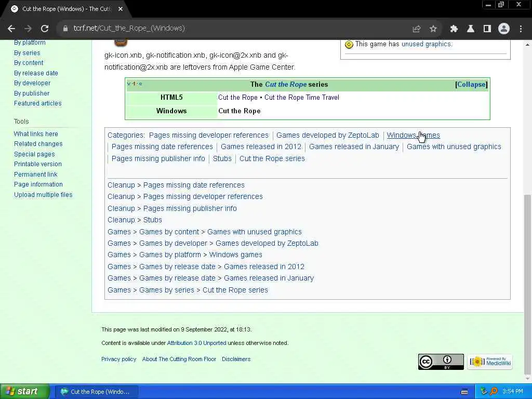Open Pages missing publisher info category
The height and width of the screenshot is (399, 532).
click(158, 158)
